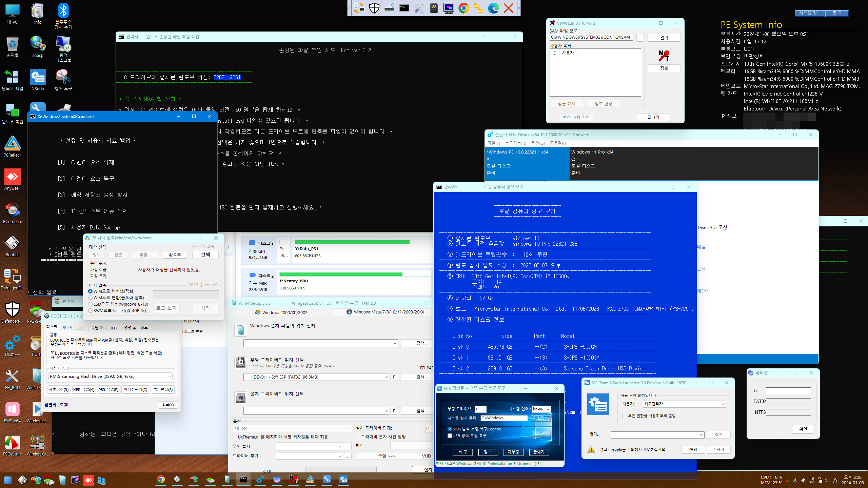The height and width of the screenshot is (488, 868).
Task: Click the 78 다시 압축 progress bar
Action: (x=186, y=295)
